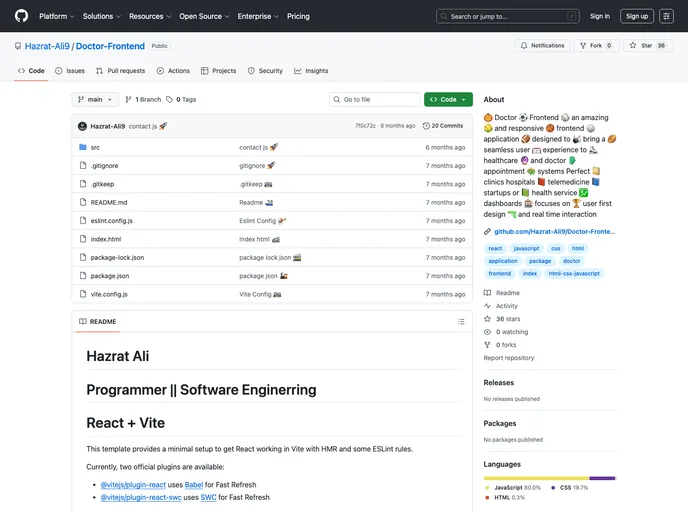Open the green Code dropdown button
Viewport: 688px width, 512px height.
tap(448, 100)
